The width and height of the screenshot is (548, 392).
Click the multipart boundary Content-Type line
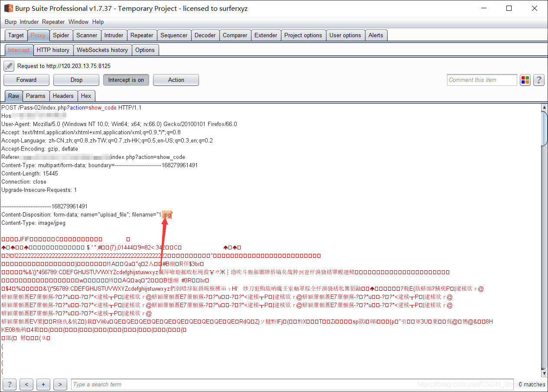click(100, 165)
